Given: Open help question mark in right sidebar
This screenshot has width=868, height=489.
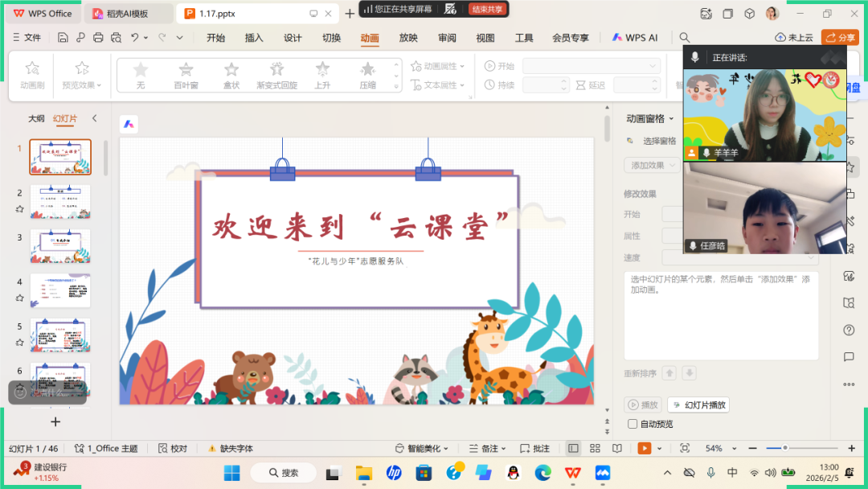Looking at the screenshot, I should point(849,330).
